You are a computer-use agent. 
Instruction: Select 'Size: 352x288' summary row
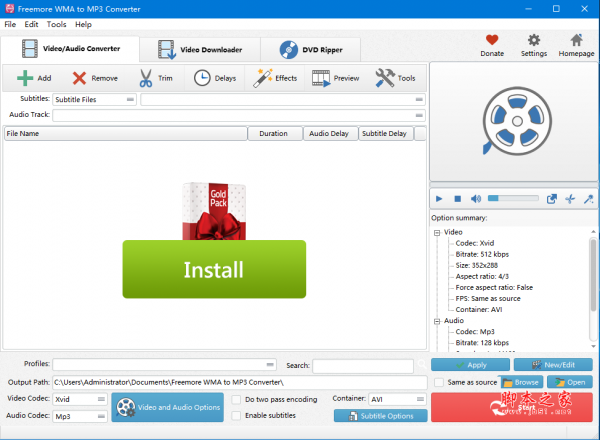[476, 266]
